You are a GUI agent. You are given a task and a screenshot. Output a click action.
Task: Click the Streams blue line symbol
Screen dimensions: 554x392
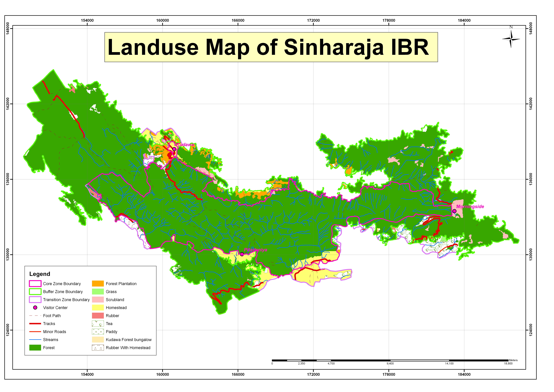pyautogui.click(x=35, y=340)
